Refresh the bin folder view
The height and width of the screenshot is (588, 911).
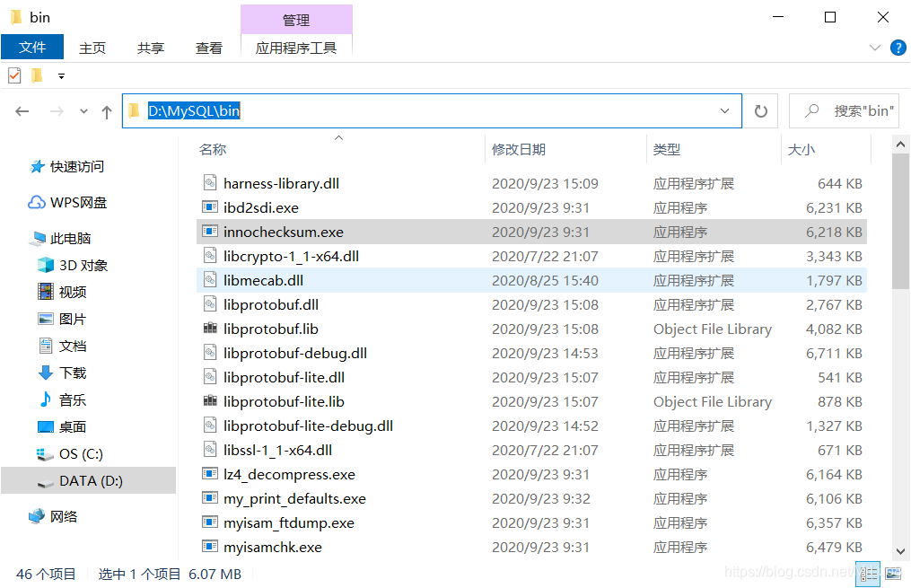tap(760, 111)
